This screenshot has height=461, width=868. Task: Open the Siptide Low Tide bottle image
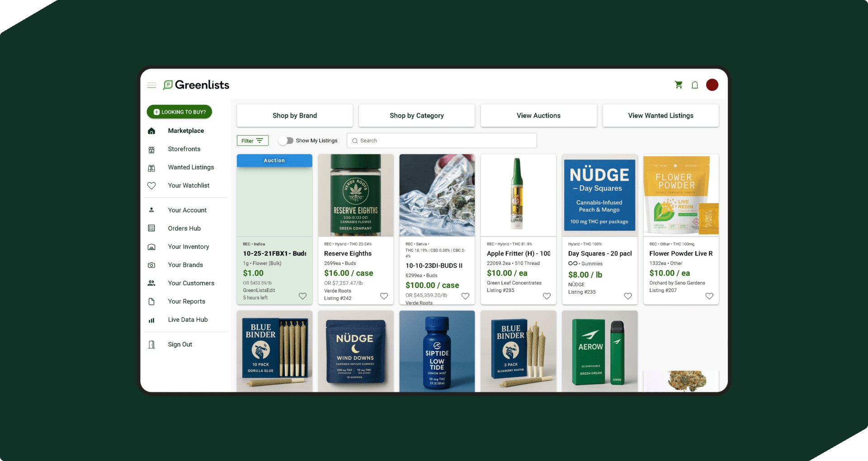click(x=437, y=351)
